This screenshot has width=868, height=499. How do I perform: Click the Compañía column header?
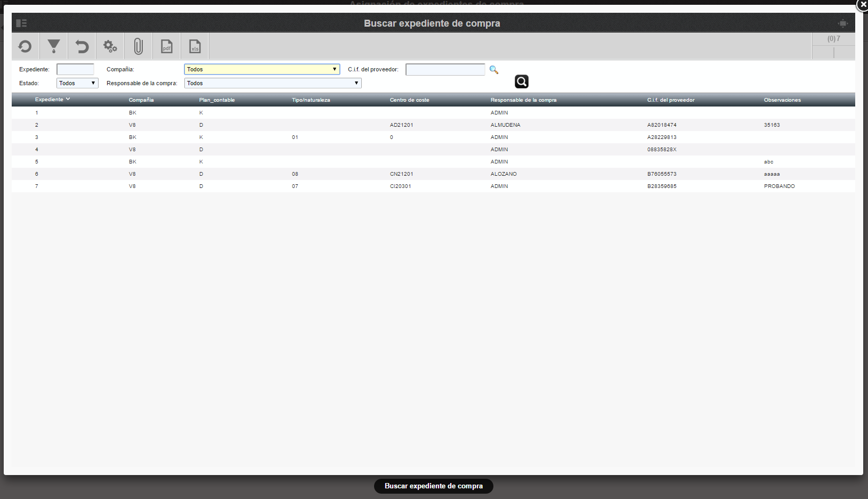point(141,100)
